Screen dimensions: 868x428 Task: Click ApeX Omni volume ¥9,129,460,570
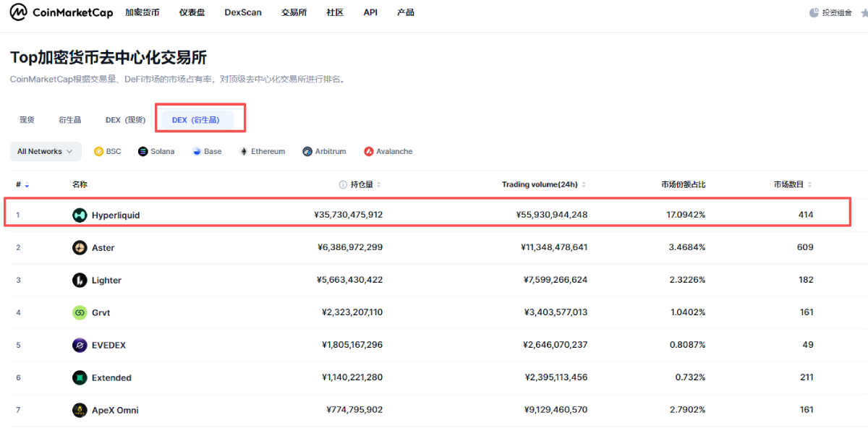tap(556, 410)
